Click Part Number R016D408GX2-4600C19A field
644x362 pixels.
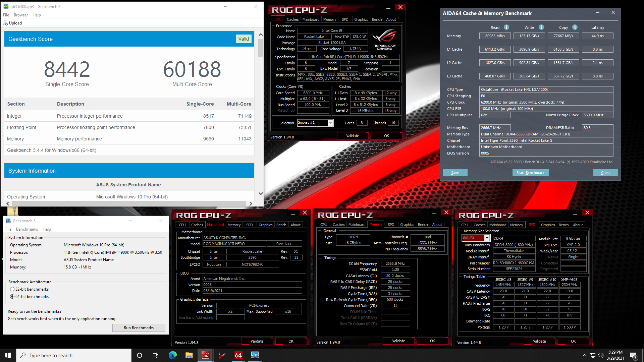click(514, 263)
